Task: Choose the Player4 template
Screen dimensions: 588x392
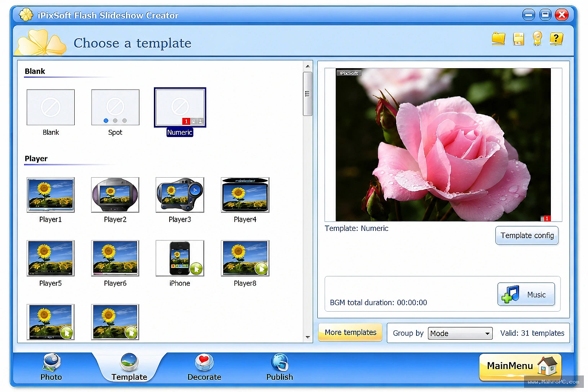Action: pos(245,195)
